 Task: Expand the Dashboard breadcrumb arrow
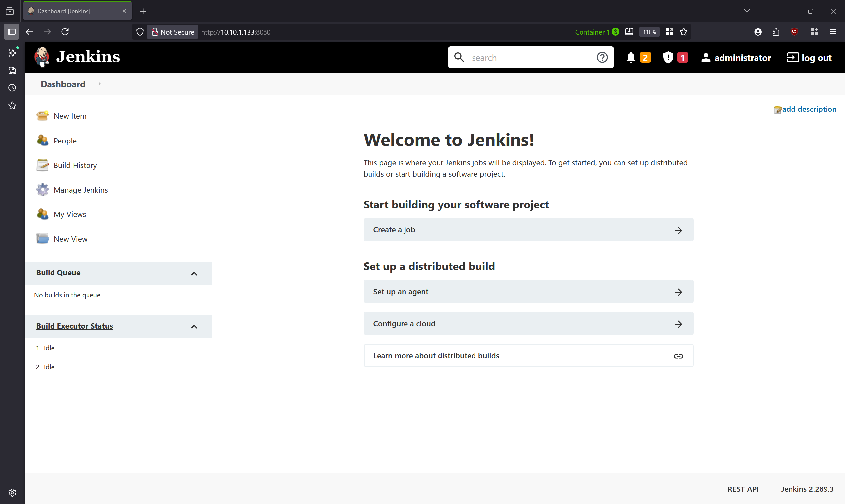pos(99,84)
